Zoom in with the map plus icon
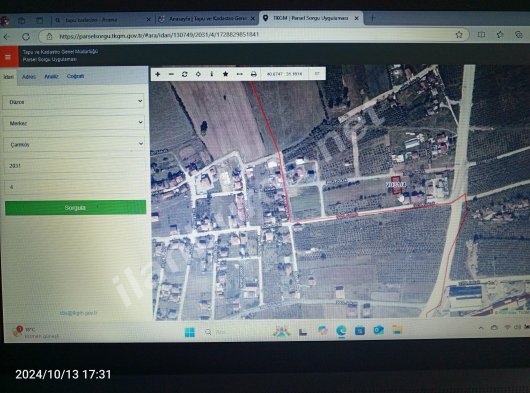 (x=158, y=74)
